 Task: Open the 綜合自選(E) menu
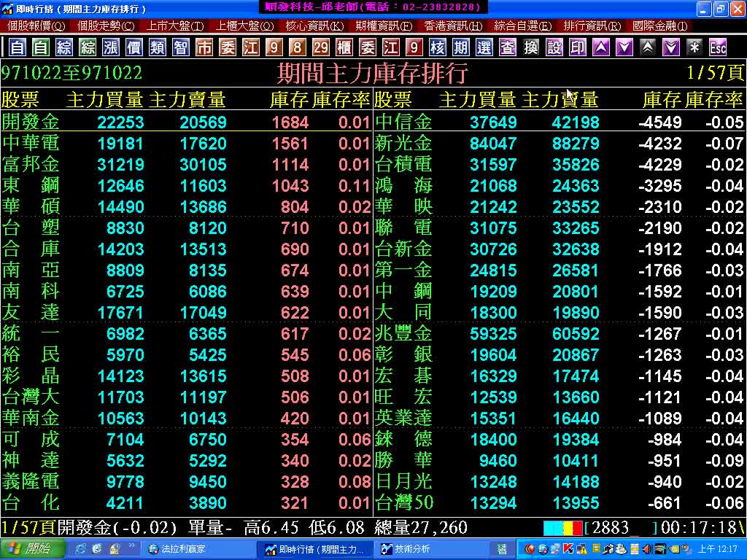click(x=522, y=26)
